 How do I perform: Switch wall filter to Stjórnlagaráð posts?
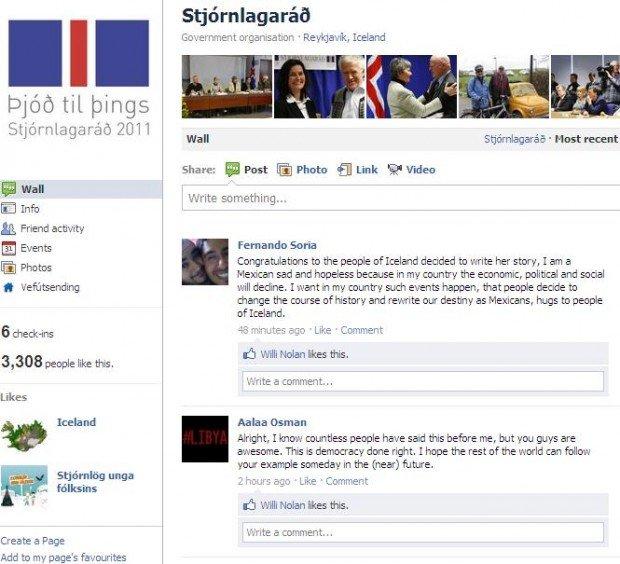click(514, 139)
